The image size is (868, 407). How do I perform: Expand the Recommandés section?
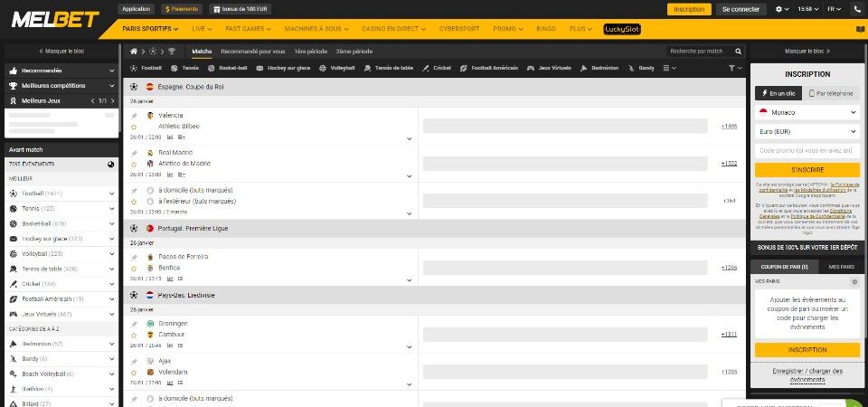61,71
